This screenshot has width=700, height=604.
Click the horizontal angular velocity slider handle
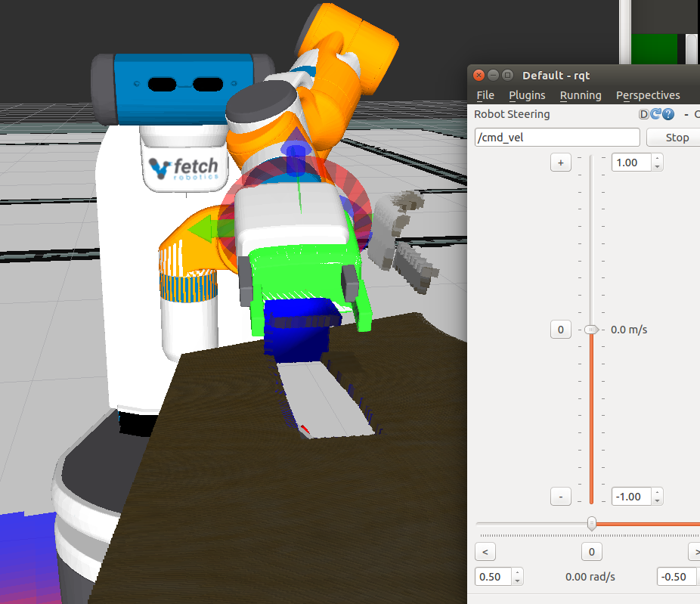tap(590, 524)
